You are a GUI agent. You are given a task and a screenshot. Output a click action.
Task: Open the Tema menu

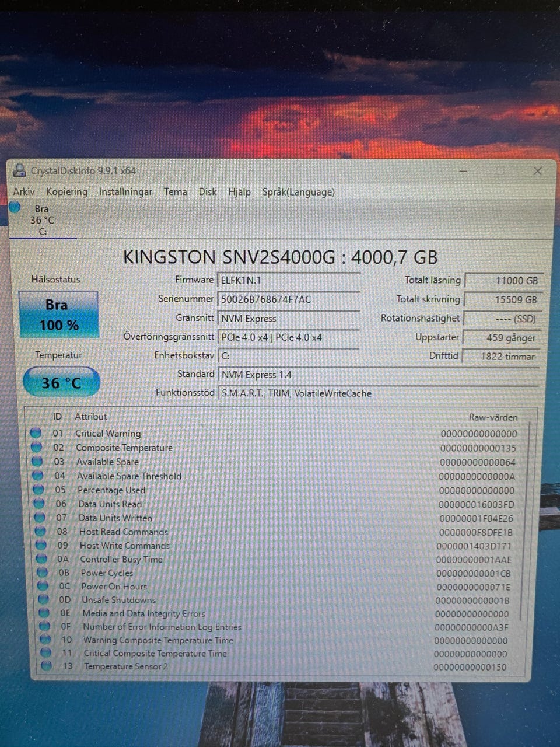pos(176,191)
